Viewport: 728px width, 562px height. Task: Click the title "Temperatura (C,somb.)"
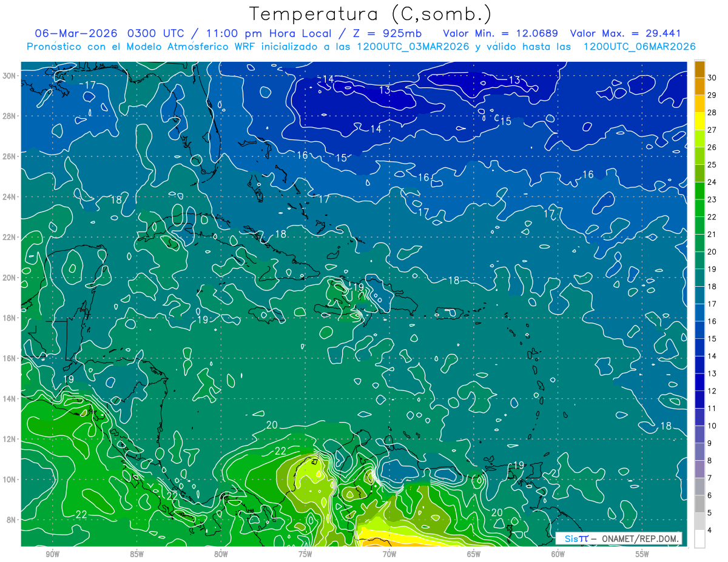(371, 14)
